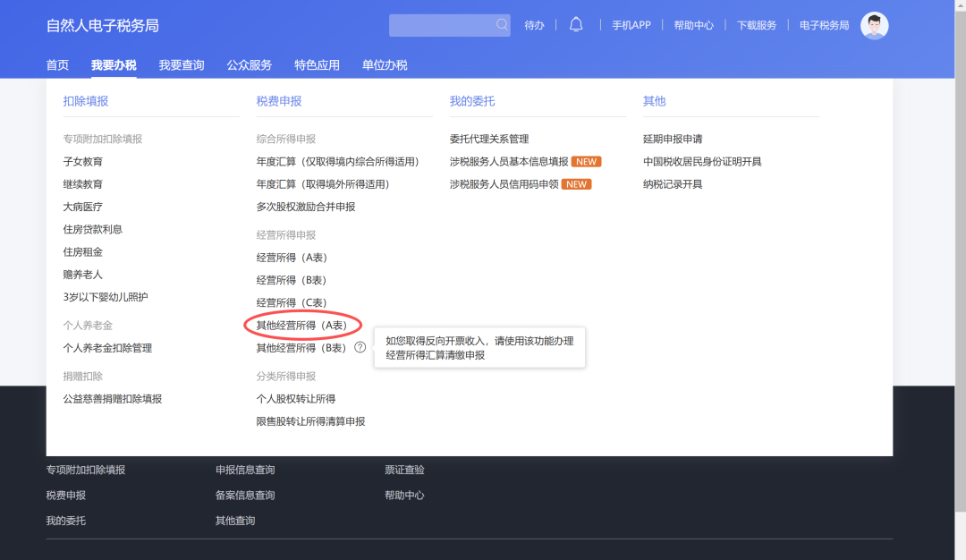Open 延期申报申请
The width and height of the screenshot is (966, 560).
[x=673, y=140]
